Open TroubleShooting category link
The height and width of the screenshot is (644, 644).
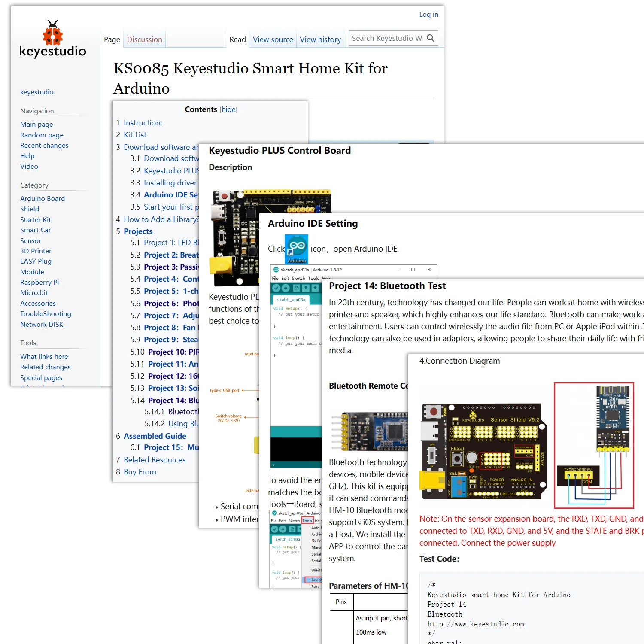coord(46,313)
